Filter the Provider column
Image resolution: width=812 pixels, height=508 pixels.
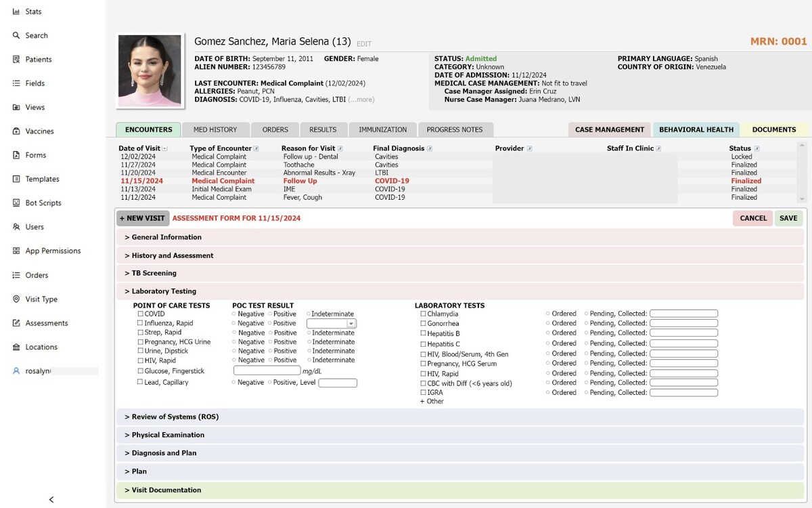coord(530,148)
